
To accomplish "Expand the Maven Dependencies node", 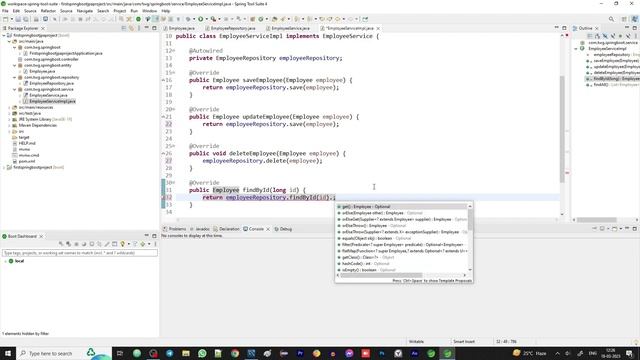I will coord(9,125).
